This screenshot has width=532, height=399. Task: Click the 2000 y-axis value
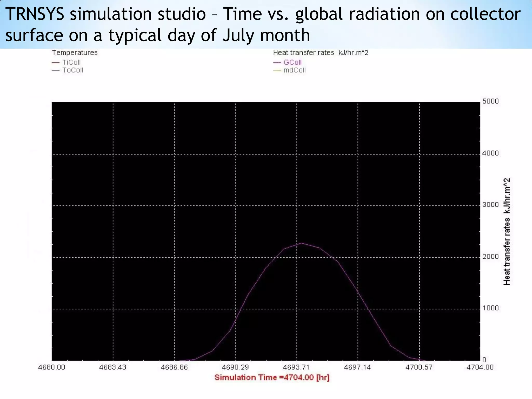490,257
